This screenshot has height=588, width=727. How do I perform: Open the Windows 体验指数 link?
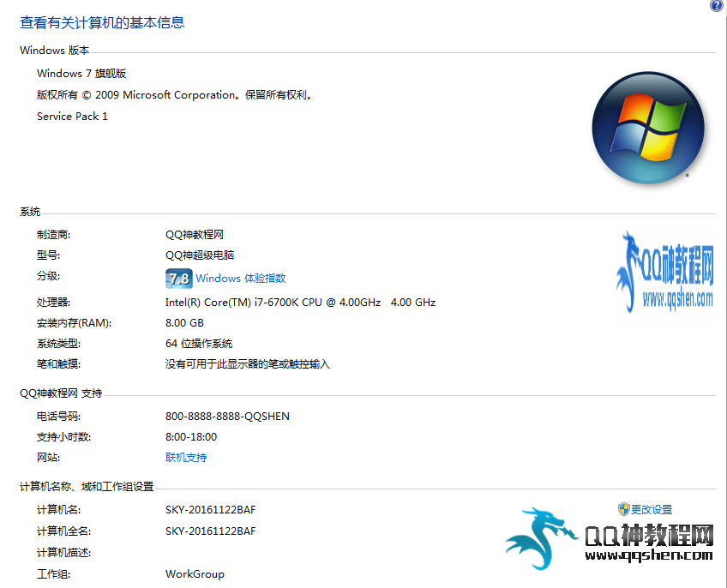(x=241, y=279)
